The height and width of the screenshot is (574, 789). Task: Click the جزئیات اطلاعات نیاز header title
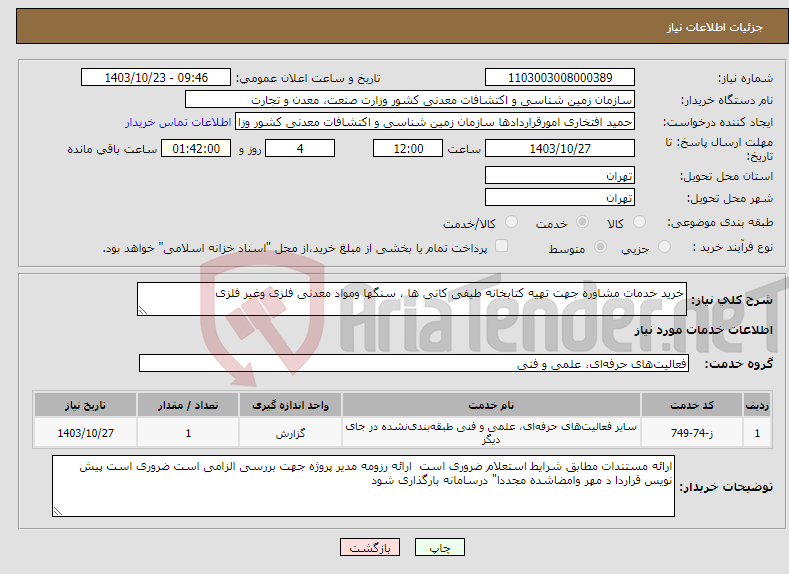pyautogui.click(x=715, y=27)
